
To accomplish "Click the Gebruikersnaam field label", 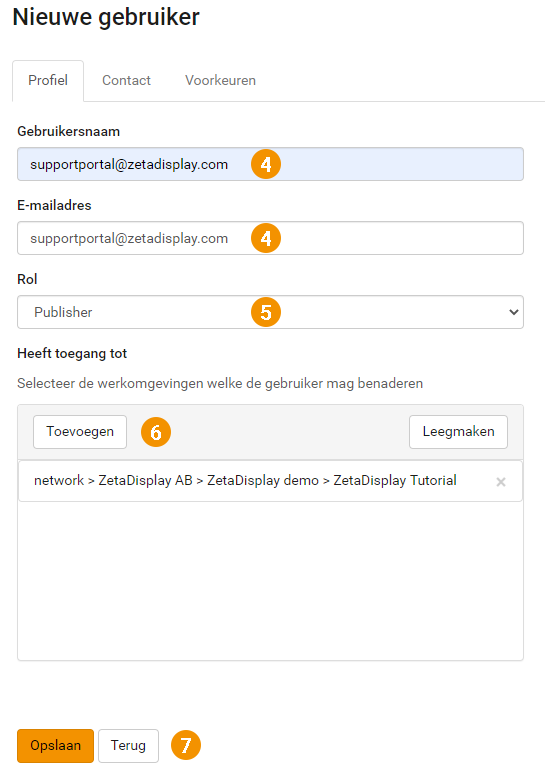I will (x=69, y=131).
